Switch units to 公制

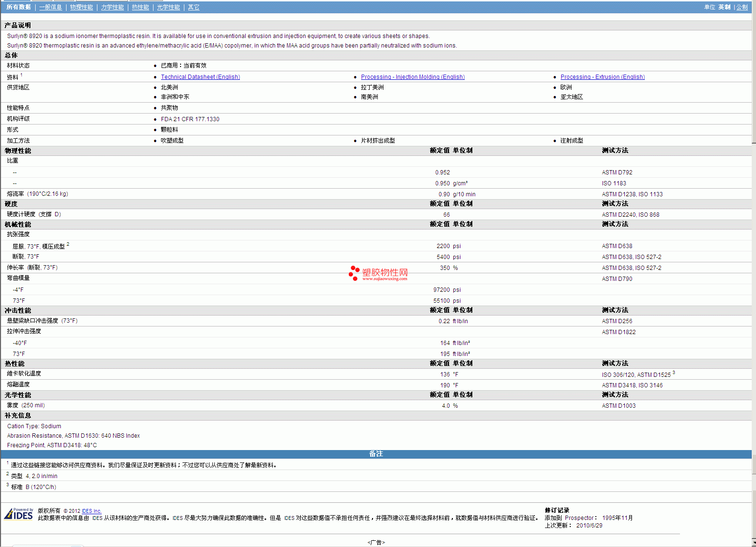[x=742, y=7]
